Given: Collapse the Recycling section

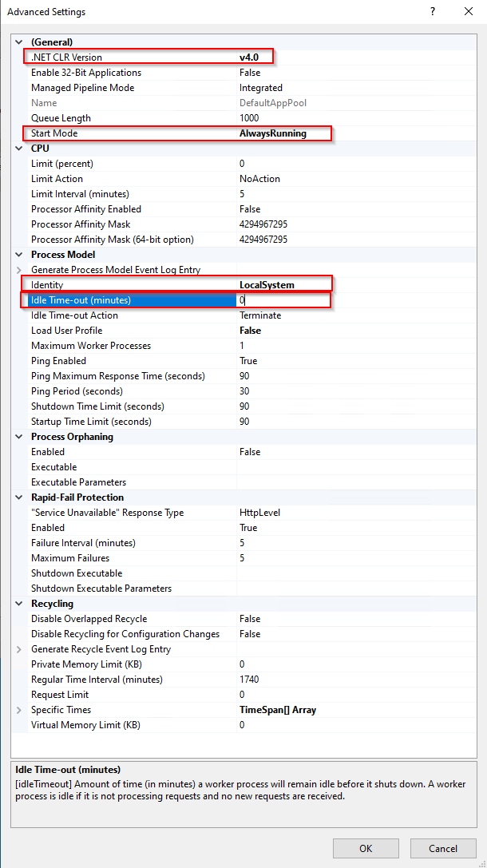Looking at the screenshot, I should pos(19,604).
